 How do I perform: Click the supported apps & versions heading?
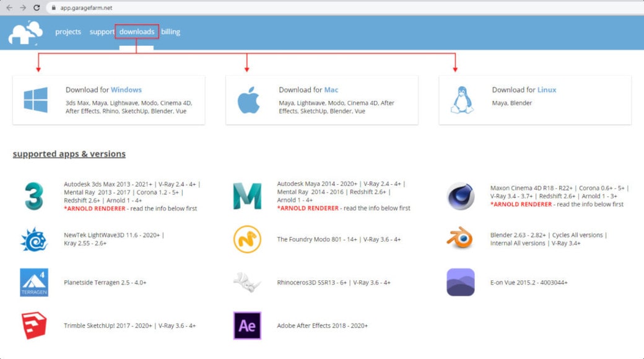69,154
